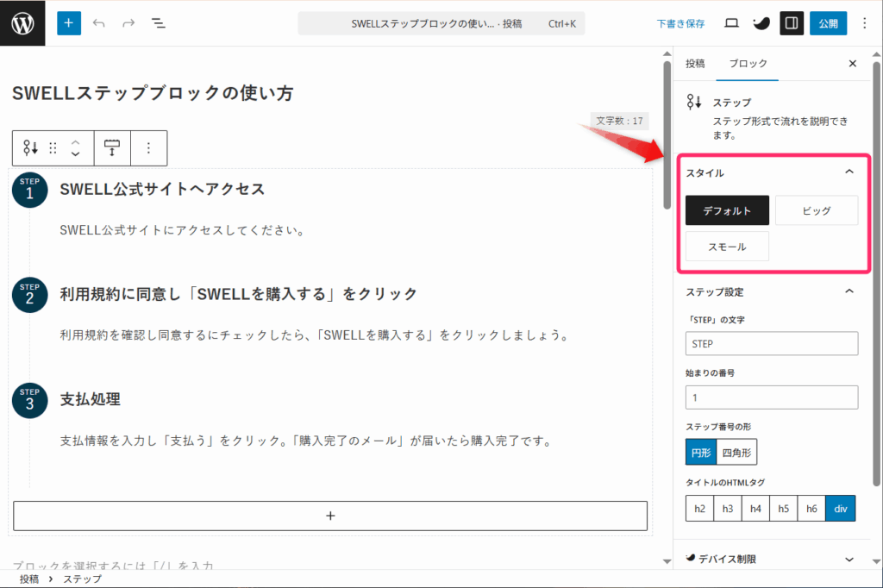Image resolution: width=883 pixels, height=588 pixels.
Task: Open the block inserter plus button
Action: 69,23
